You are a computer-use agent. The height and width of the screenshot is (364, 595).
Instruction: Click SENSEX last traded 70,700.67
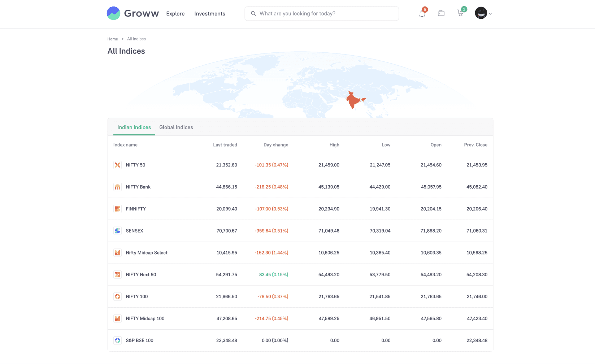point(227,231)
